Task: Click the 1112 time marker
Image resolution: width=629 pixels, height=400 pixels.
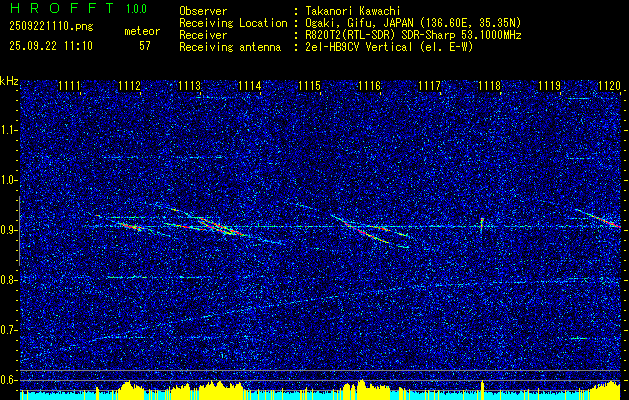Action: [130, 85]
